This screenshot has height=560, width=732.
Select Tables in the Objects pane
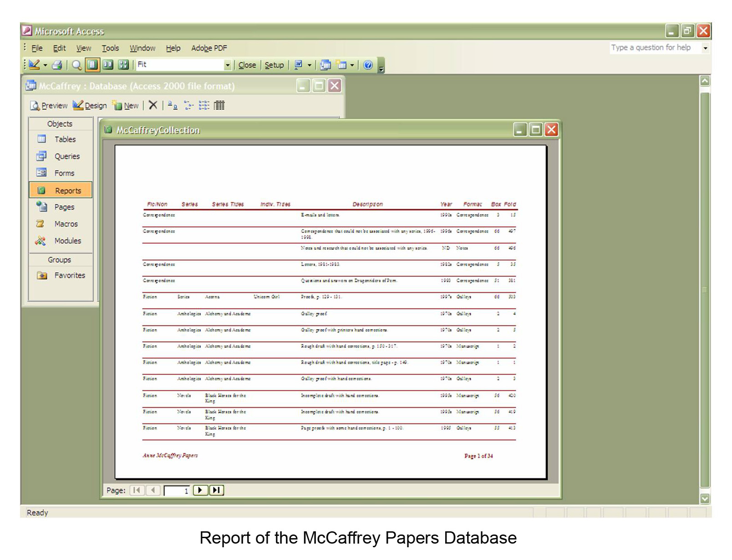tap(61, 139)
